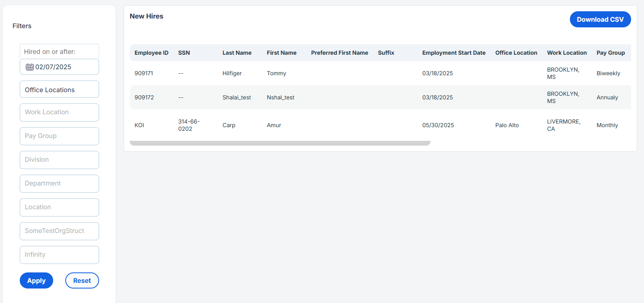Click the Filters heading
The width and height of the screenshot is (644, 303).
pyautogui.click(x=22, y=26)
